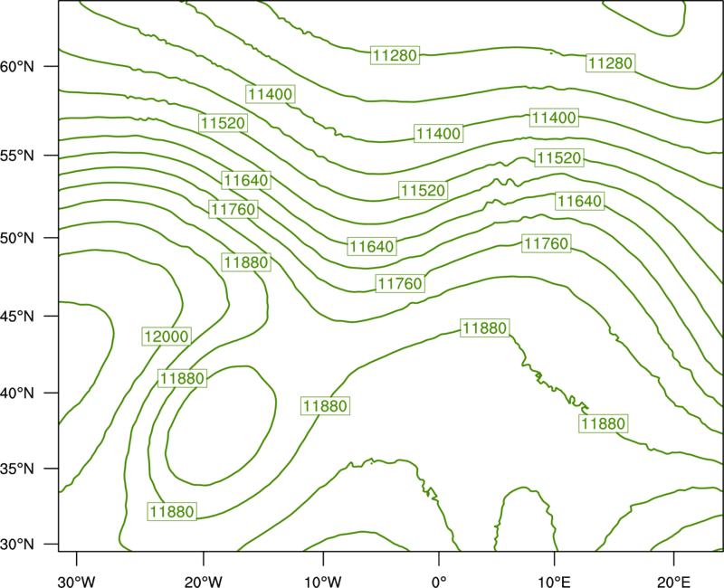
Task: Select the easternmost 11880 contour label
Action: [603, 423]
